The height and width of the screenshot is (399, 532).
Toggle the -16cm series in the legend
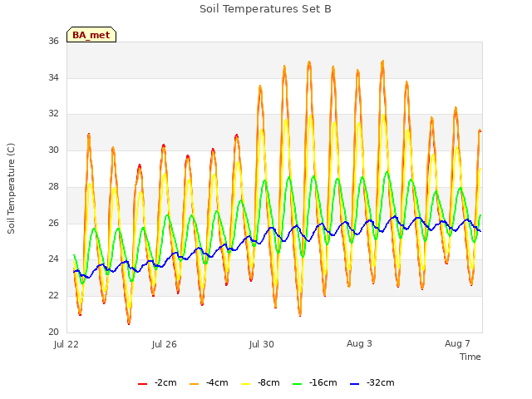[x=315, y=383]
